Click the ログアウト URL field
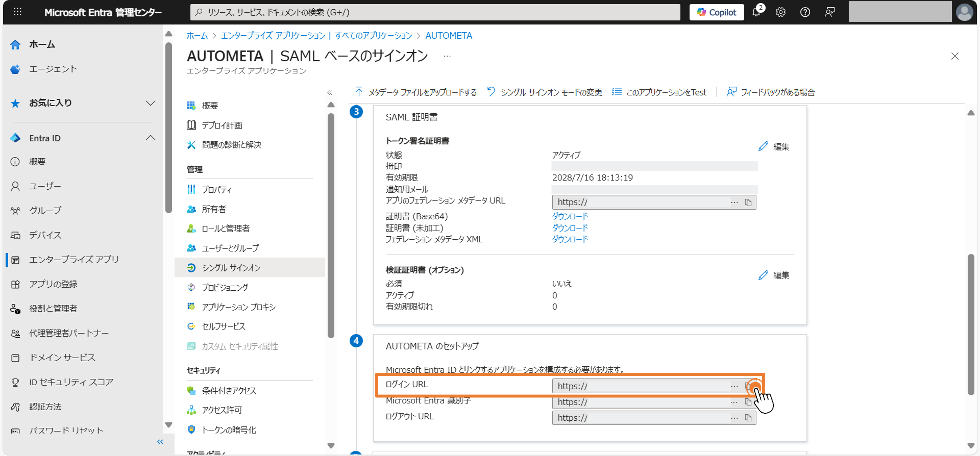The image size is (980, 456). point(654,418)
